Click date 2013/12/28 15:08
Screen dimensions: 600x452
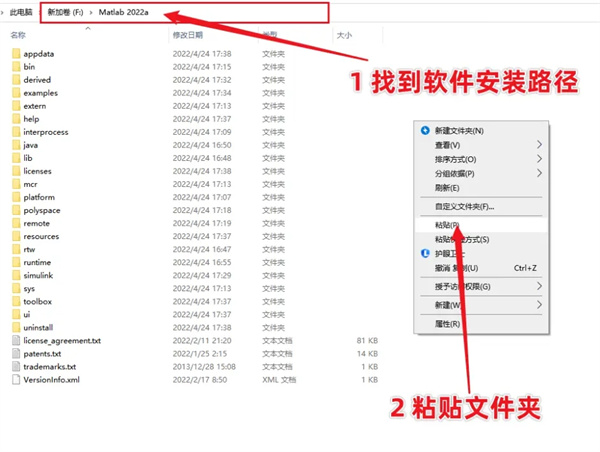coord(204,367)
